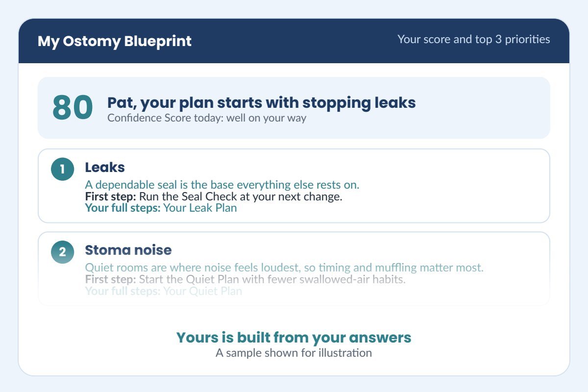Click the Confidence Score today subtitle

tap(207, 118)
